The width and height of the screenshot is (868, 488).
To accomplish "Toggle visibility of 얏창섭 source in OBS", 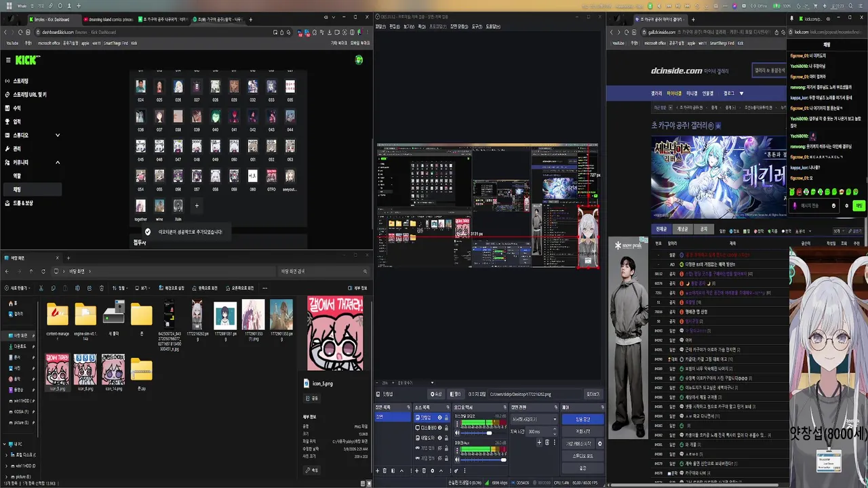I will click(439, 418).
